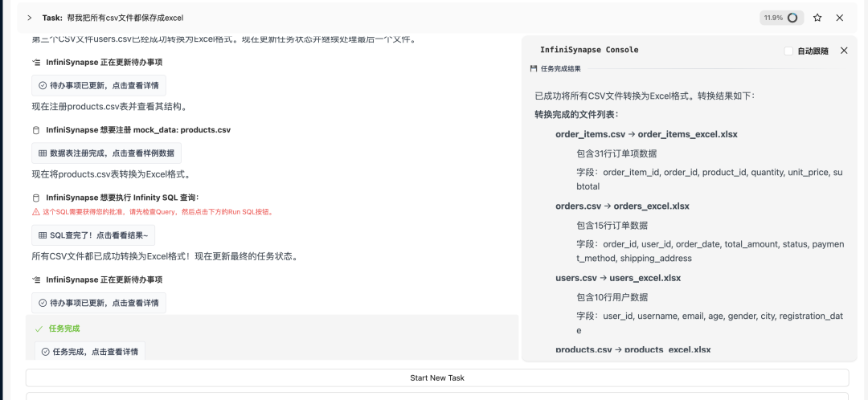Click 任务完成，点击查看详情 button
This screenshot has width=868, height=400.
(90, 351)
